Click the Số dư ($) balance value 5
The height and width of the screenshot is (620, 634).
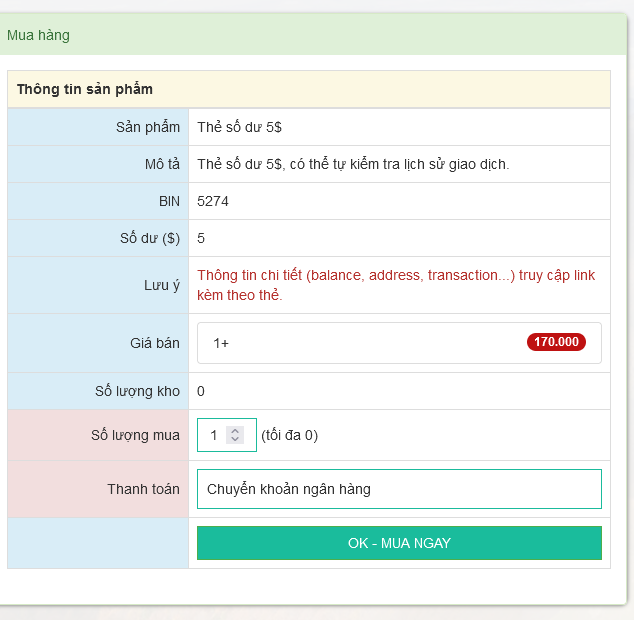tap(201, 238)
